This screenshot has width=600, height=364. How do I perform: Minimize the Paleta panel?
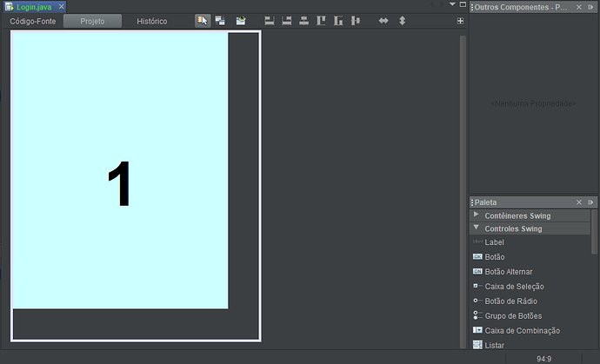590,202
